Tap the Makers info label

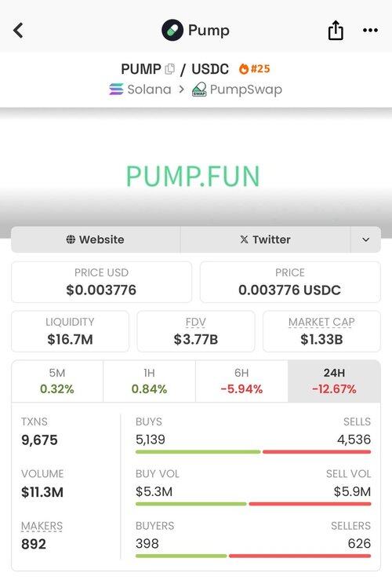[x=42, y=526]
